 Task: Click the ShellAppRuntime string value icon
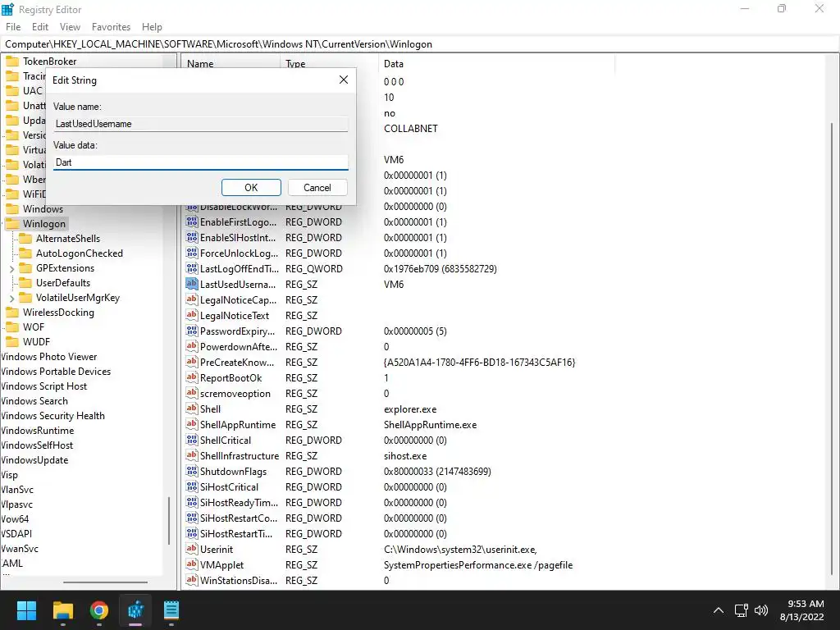(192, 424)
